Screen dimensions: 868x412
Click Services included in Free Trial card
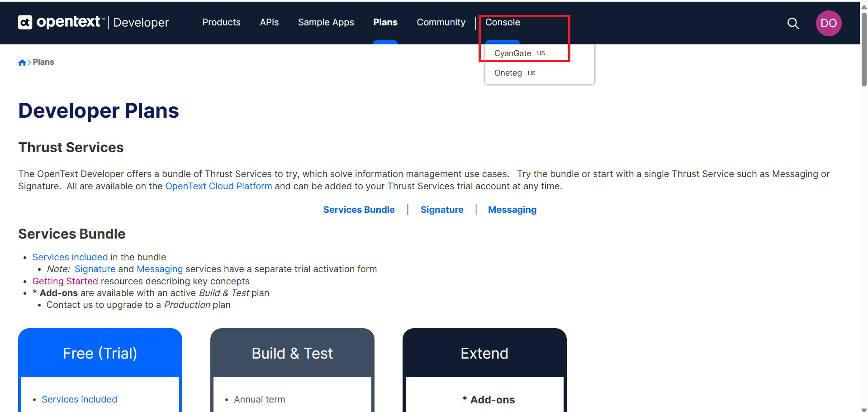(79, 399)
